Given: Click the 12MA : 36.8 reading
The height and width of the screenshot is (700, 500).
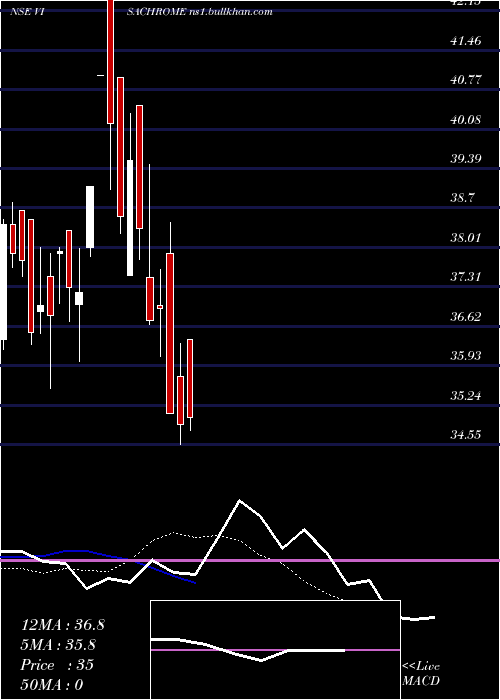Looking at the screenshot, I should (x=62, y=625).
